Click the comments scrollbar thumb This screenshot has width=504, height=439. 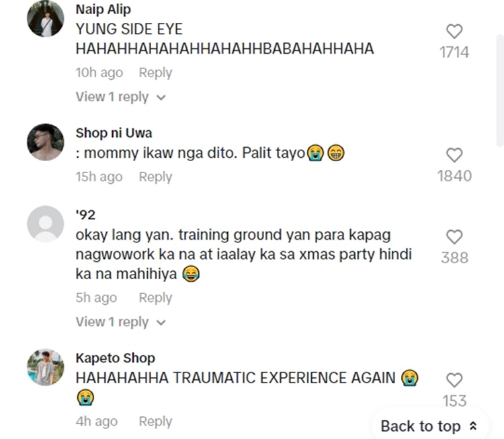[x=501, y=90]
